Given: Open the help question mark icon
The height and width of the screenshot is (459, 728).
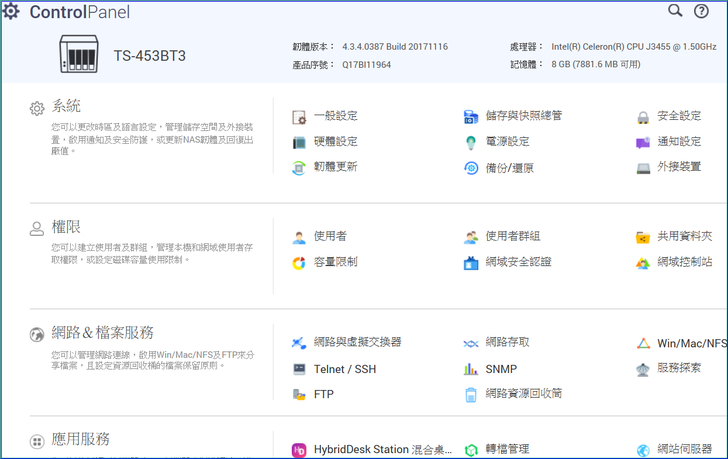Looking at the screenshot, I should click(x=702, y=11).
